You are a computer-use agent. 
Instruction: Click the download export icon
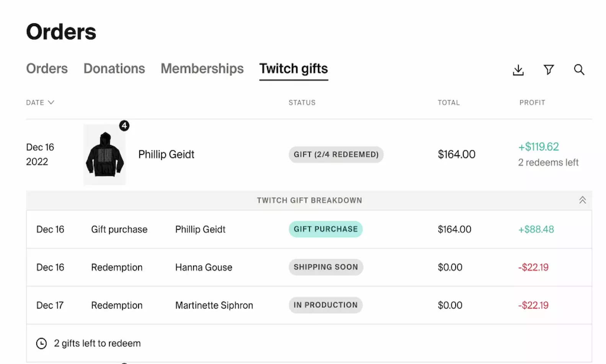click(518, 70)
